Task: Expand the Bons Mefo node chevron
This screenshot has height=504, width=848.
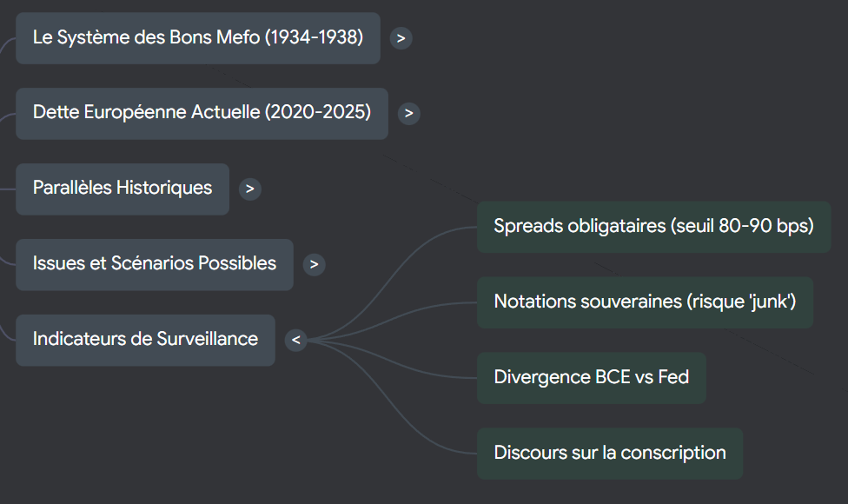Action: coord(401,38)
